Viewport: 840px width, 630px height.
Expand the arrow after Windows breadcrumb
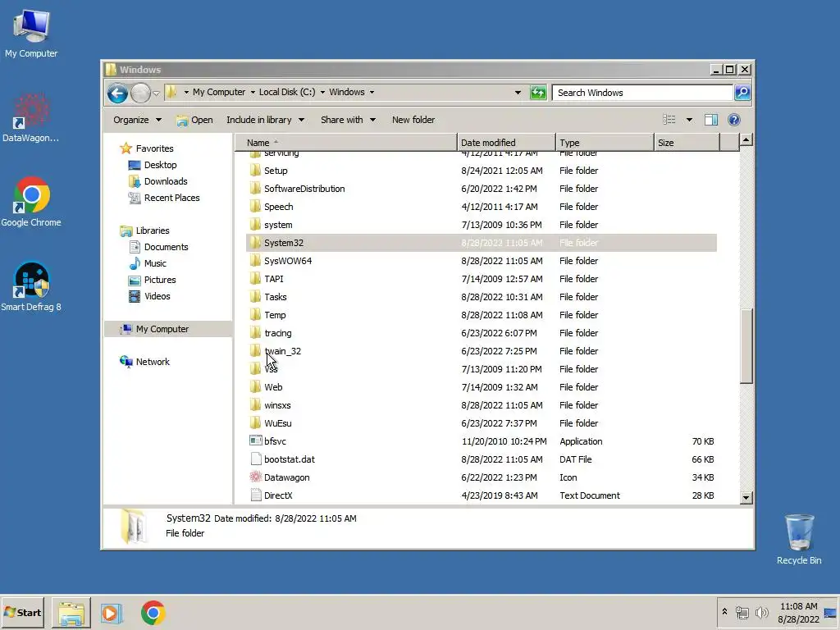coord(372,92)
